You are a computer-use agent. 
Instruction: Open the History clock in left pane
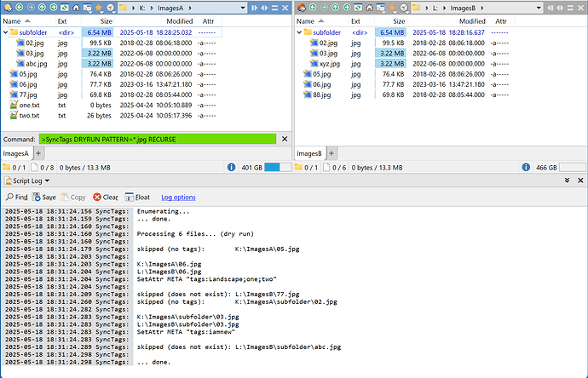coord(110,8)
